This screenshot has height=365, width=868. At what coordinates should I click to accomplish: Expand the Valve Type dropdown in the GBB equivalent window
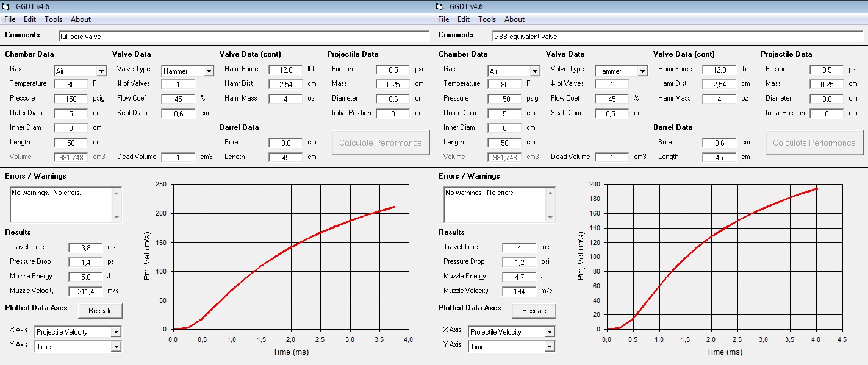click(642, 71)
